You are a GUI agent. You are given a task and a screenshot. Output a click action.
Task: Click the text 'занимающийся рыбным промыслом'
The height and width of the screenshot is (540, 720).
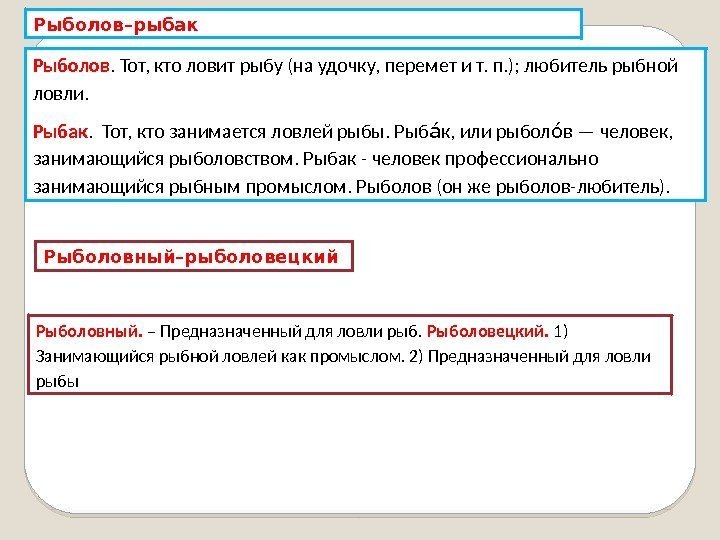point(192,187)
